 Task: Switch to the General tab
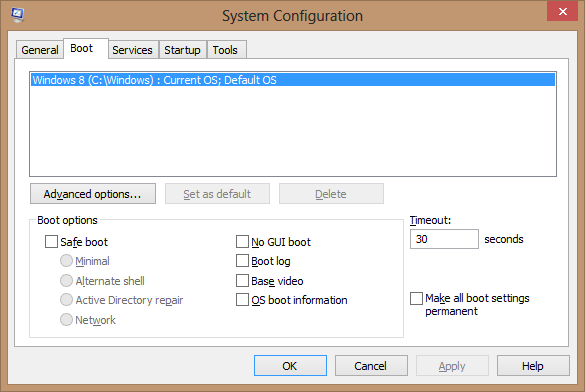[40, 50]
